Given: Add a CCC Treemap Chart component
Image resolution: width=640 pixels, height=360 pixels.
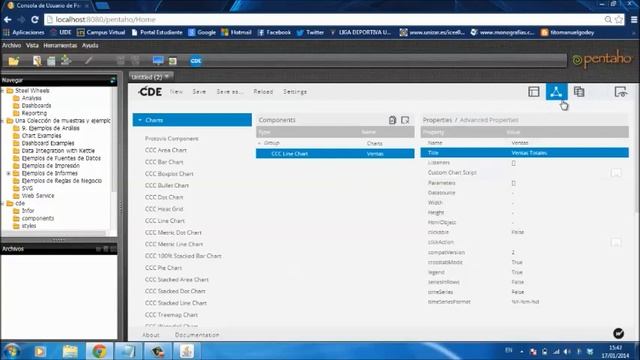Looking at the screenshot, I should (x=171, y=315).
